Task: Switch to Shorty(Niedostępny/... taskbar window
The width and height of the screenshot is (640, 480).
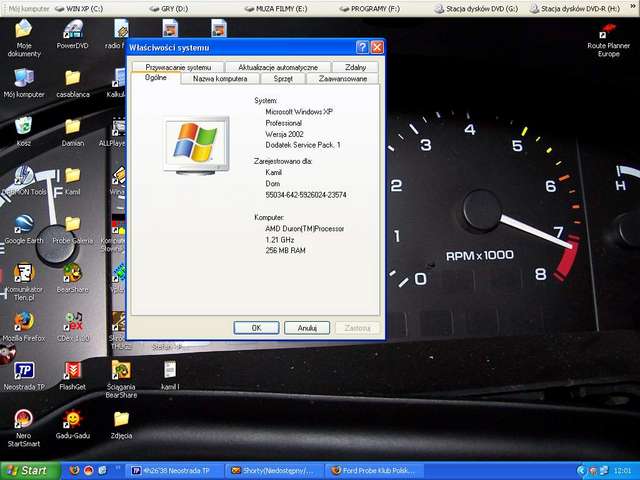Action: 274,471
